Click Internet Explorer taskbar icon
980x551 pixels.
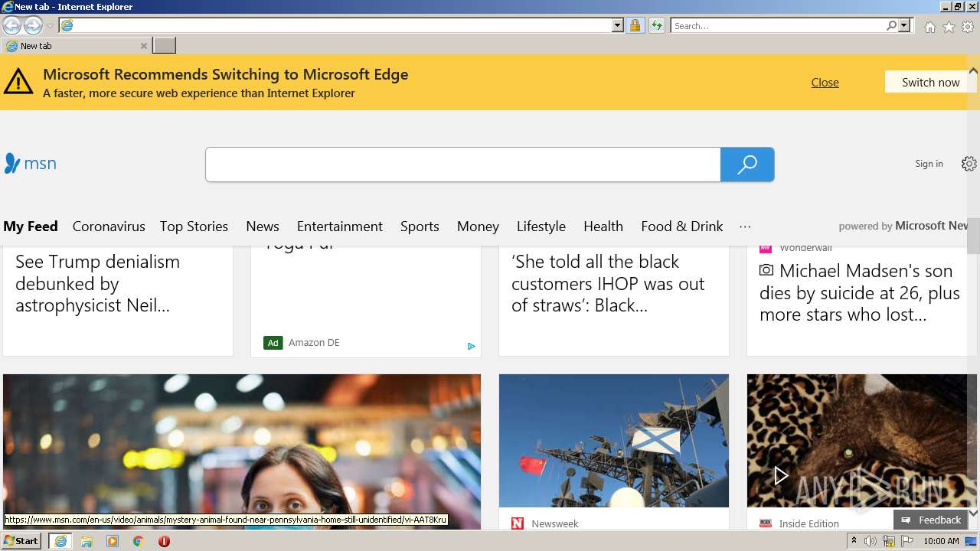[x=60, y=541]
